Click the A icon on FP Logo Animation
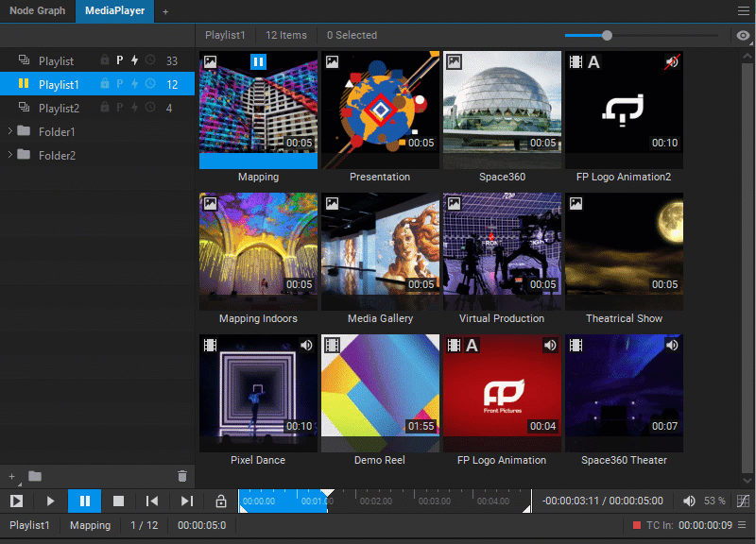The width and height of the screenshot is (756, 544). (472, 345)
